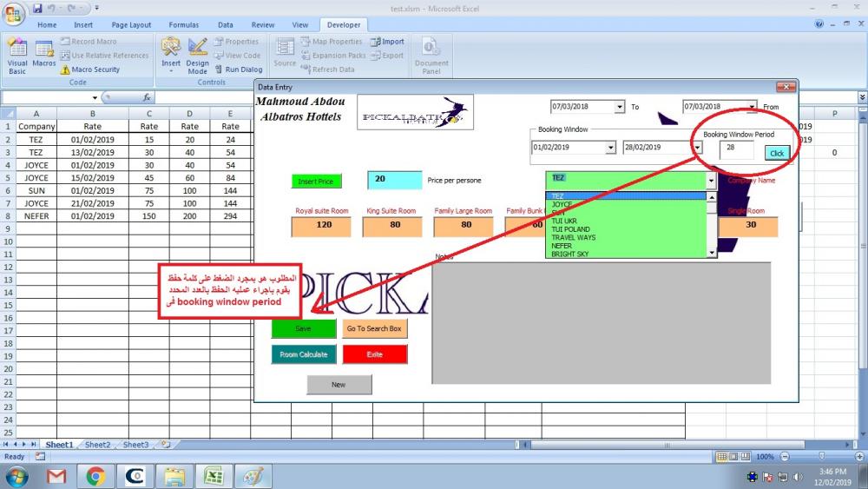
Task: Click the Room Calculate button
Action: [303, 354]
